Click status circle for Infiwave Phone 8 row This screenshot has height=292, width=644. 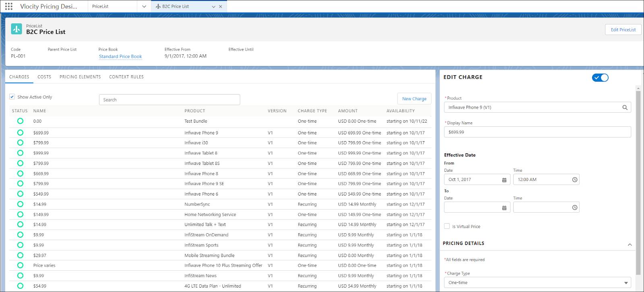pyautogui.click(x=20, y=173)
